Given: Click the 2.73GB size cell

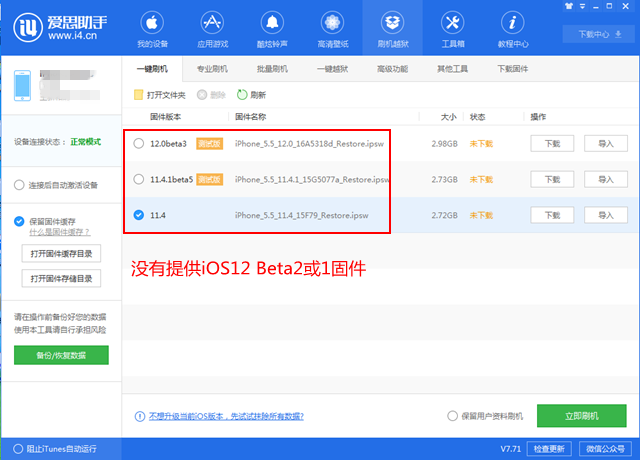Looking at the screenshot, I should pos(444,180).
